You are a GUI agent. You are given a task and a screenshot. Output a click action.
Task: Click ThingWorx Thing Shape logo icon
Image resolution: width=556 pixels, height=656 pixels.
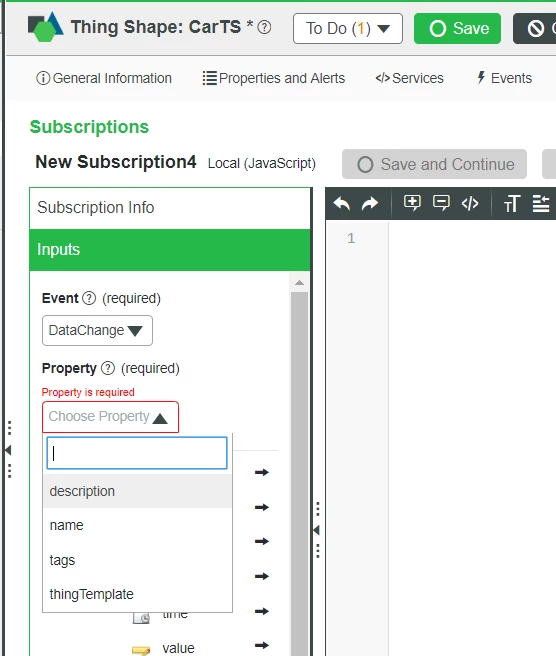click(46, 27)
